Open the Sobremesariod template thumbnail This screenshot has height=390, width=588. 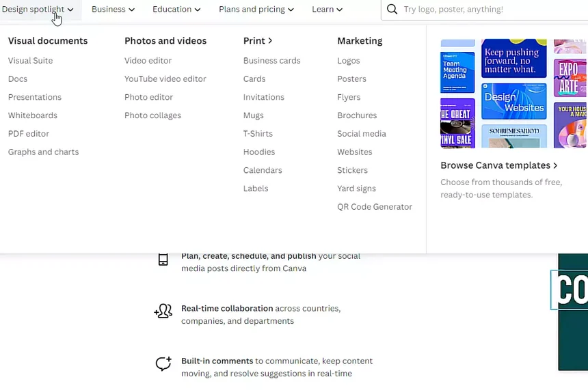[x=514, y=136]
